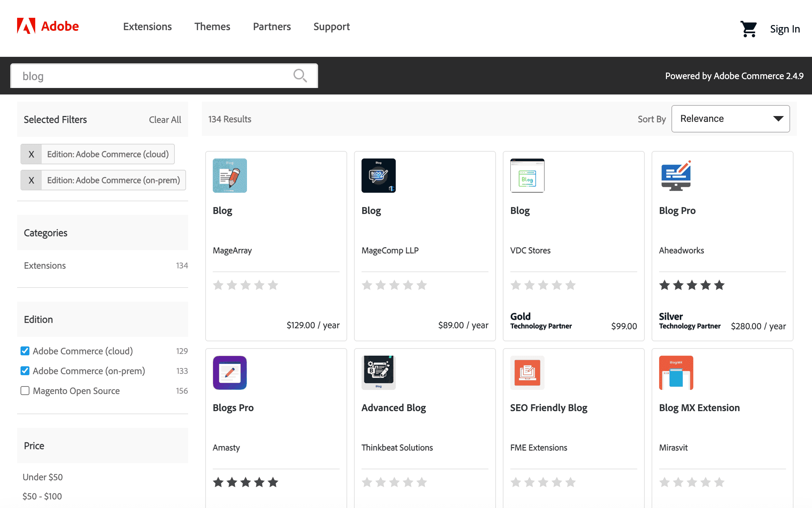Screen dimensions: 812x508
Task: Click the Thinkbeat Solutions vendor name
Action: pyautogui.click(x=397, y=448)
